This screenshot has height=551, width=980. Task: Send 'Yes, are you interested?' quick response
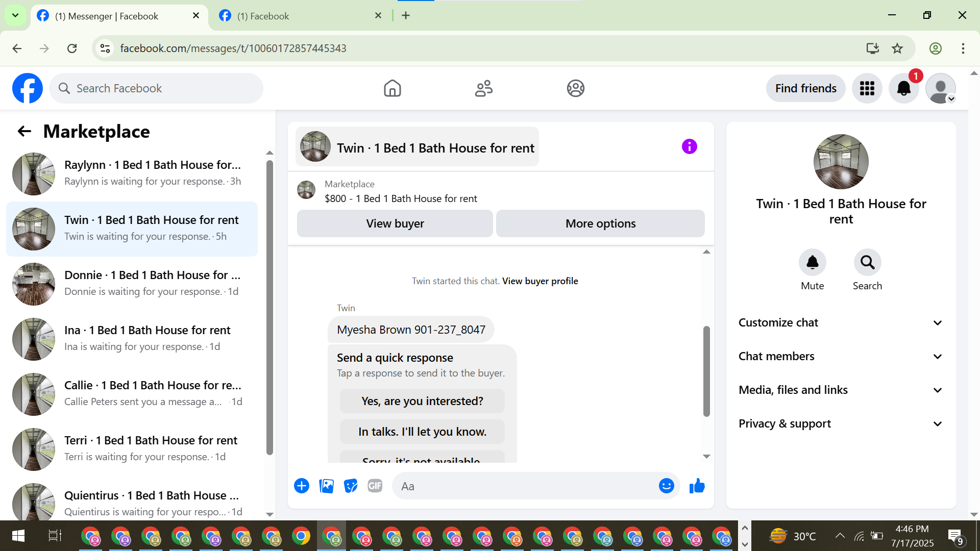coord(422,401)
